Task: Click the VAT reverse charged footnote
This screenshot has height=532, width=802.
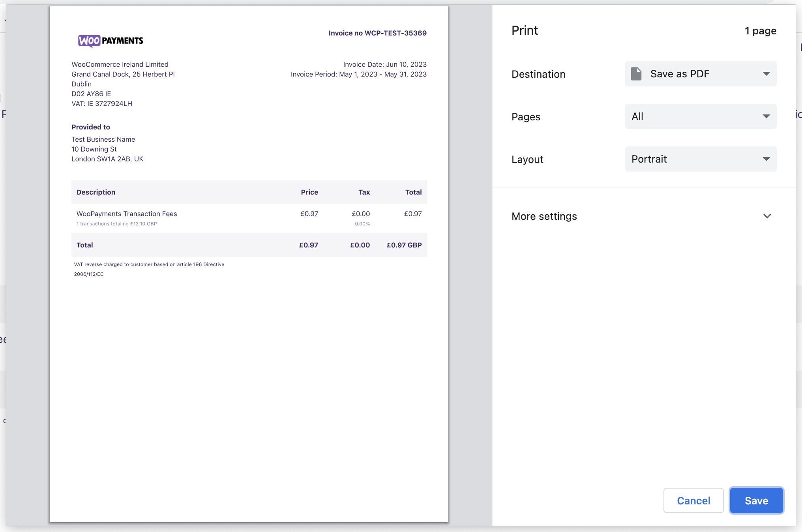Action: pyautogui.click(x=149, y=269)
